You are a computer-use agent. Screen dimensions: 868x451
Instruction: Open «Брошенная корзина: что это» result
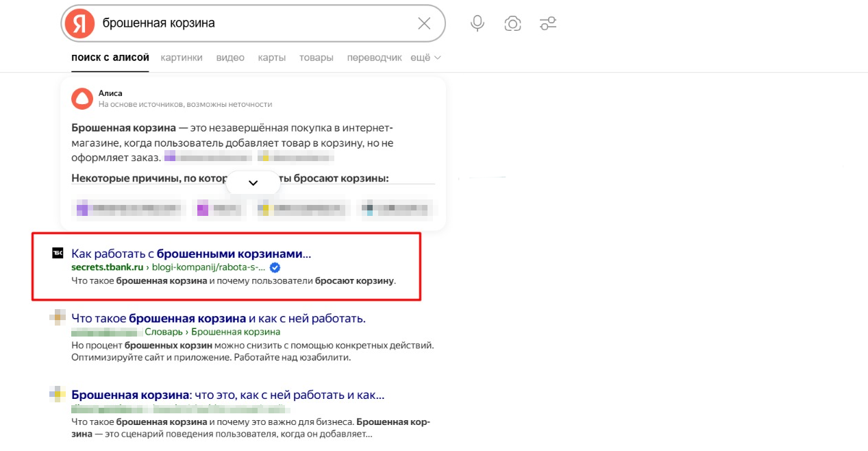tap(227, 395)
